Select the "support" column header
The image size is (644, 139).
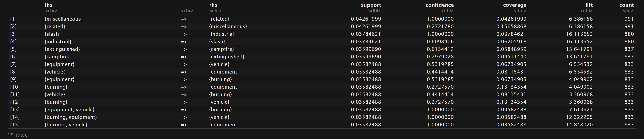(371, 5)
